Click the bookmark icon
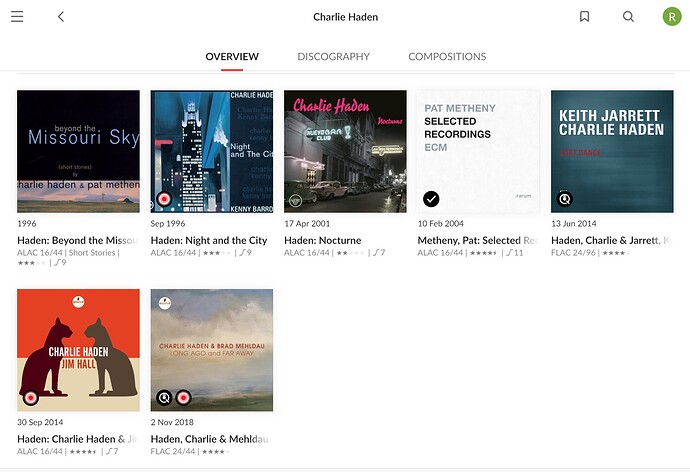 pos(584,17)
